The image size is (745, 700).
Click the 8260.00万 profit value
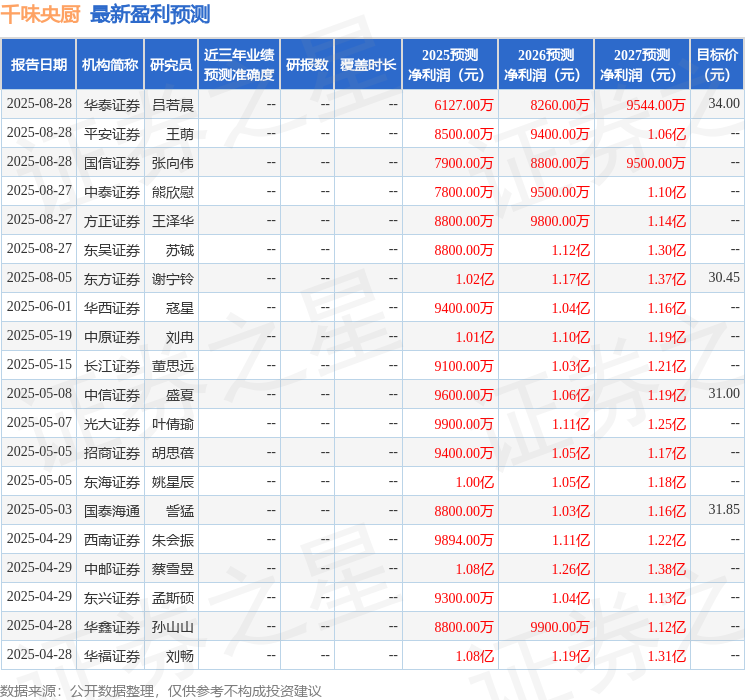pyautogui.click(x=560, y=105)
